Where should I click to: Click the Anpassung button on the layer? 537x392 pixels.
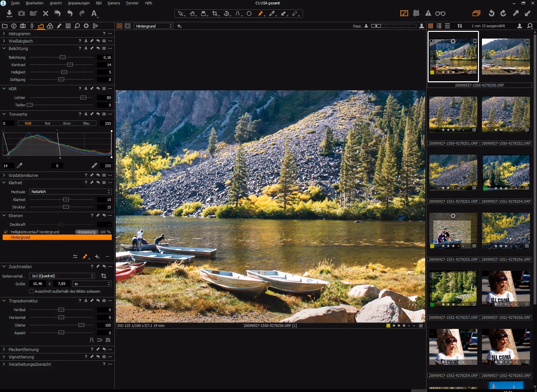[86, 232]
